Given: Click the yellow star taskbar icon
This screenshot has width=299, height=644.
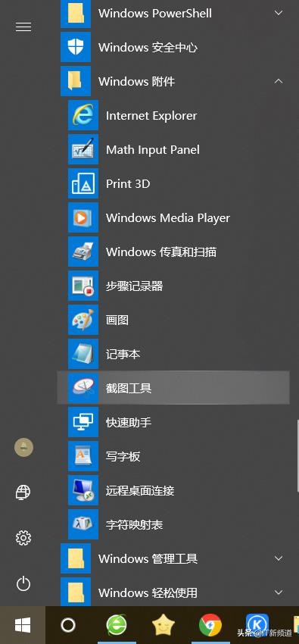Looking at the screenshot, I should 164,625.
